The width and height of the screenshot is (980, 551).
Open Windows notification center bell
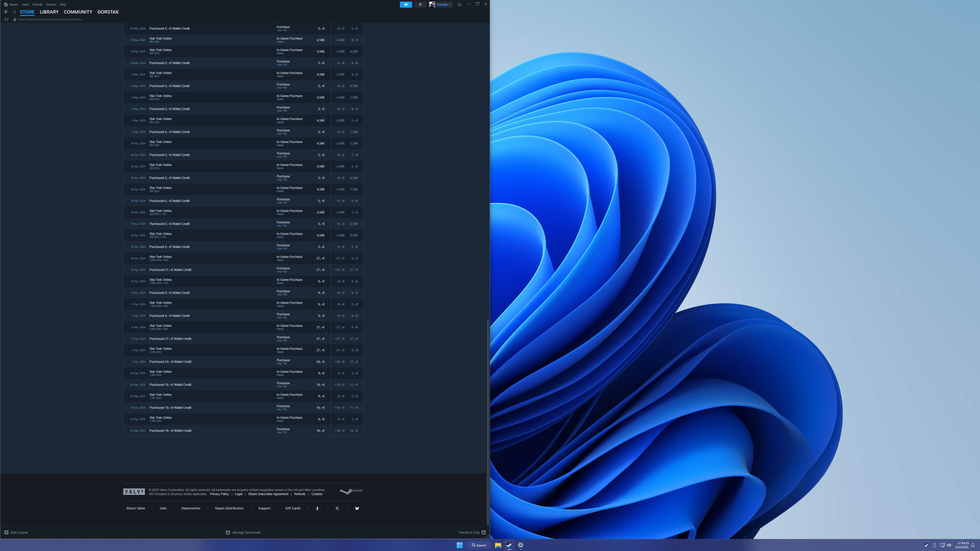coord(973,545)
